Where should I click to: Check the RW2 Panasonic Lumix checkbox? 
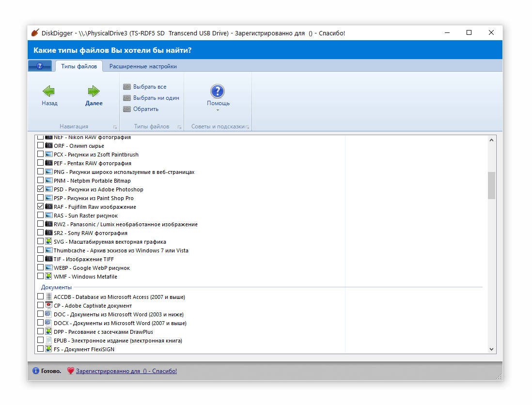point(40,224)
